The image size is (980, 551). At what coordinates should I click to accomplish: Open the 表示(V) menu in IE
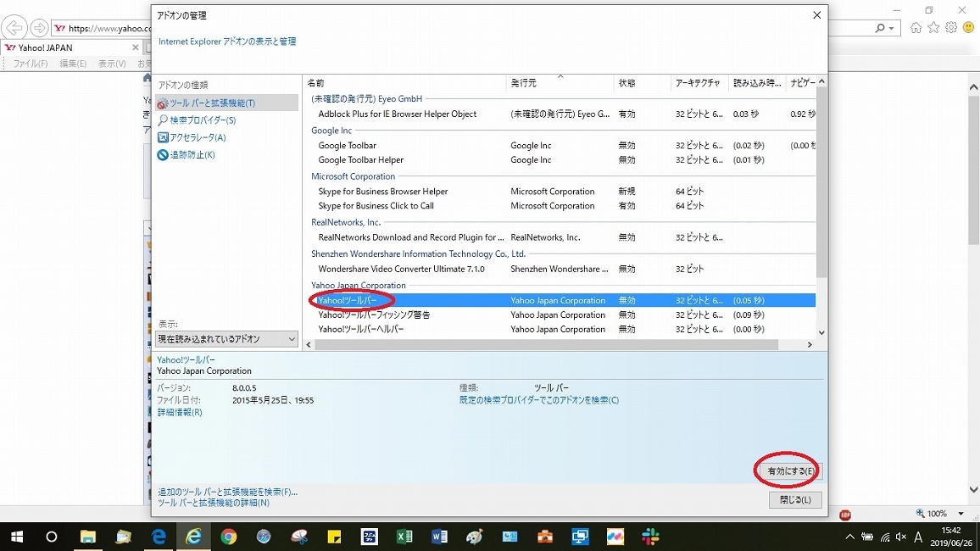[112, 64]
